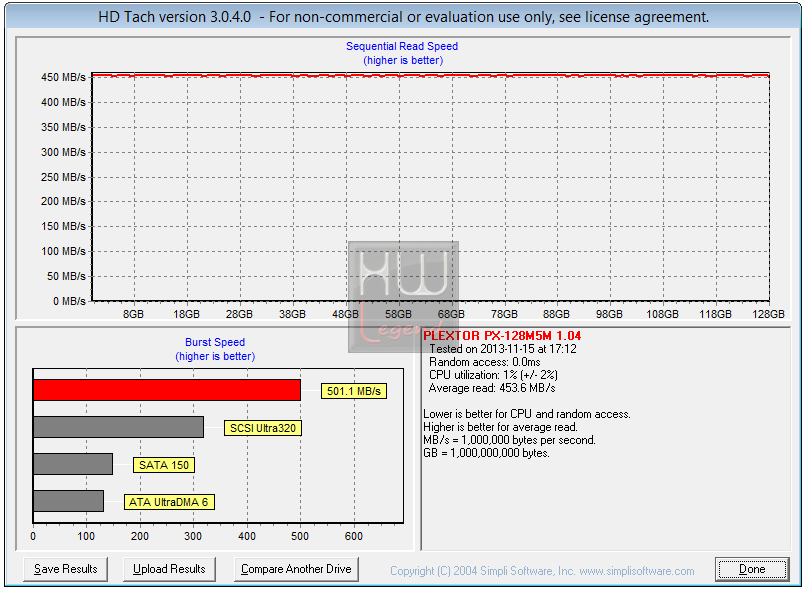
Task: Open Compare Another Drive
Action: [x=296, y=569]
